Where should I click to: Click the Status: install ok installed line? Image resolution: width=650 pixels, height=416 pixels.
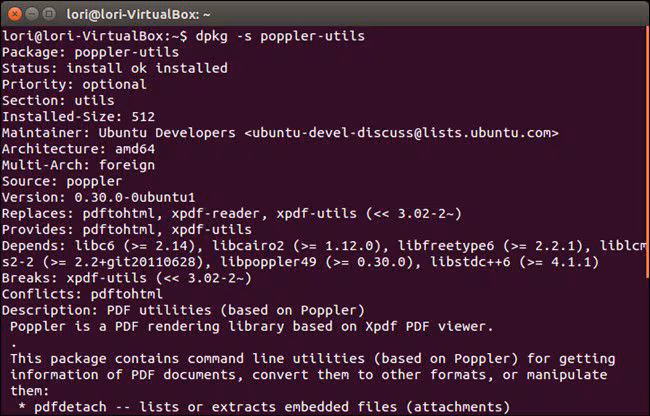point(114,69)
